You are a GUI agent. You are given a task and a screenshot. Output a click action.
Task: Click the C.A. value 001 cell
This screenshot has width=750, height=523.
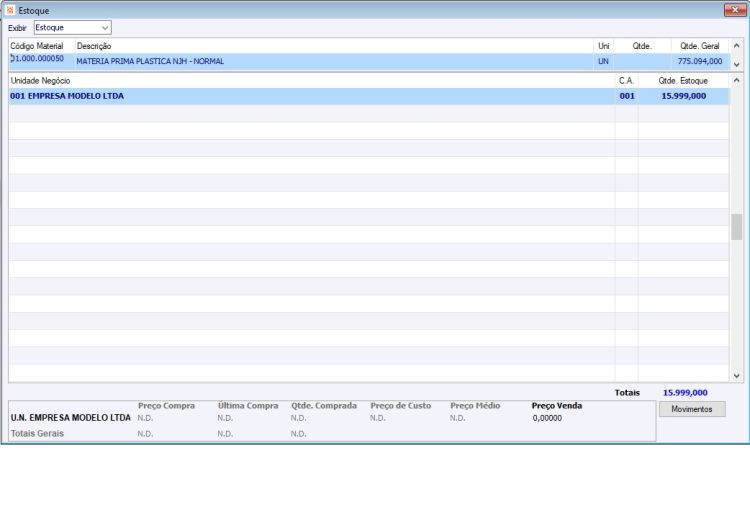[627, 96]
